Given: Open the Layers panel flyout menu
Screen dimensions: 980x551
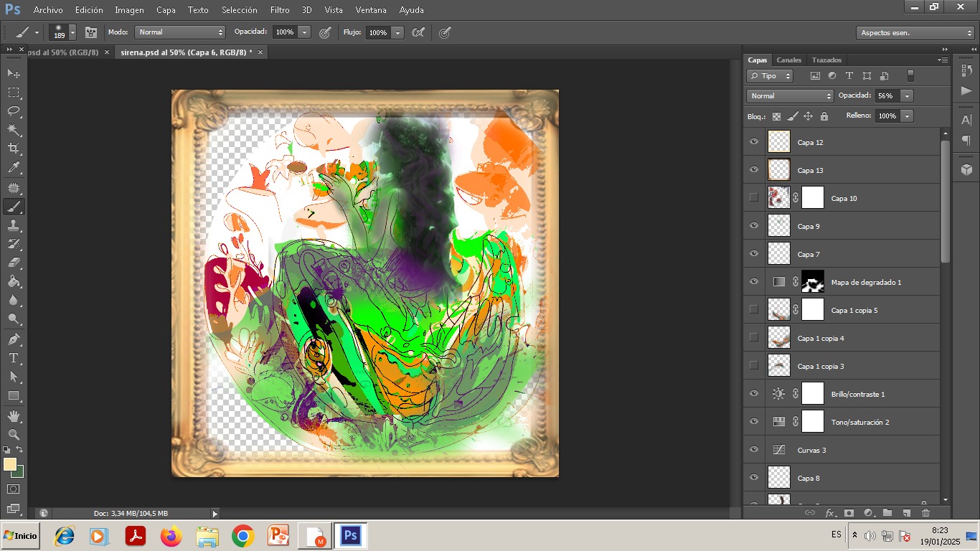Looking at the screenshot, I should pyautogui.click(x=943, y=60).
